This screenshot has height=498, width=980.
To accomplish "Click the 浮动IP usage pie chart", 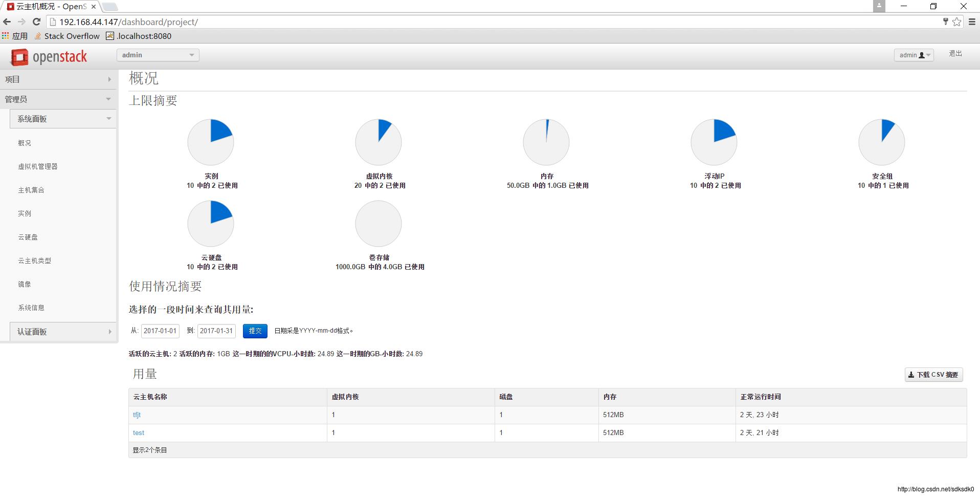I will pyautogui.click(x=714, y=142).
